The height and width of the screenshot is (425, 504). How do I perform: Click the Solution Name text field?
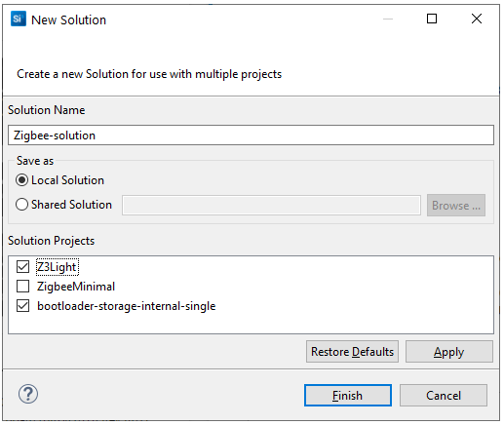click(251, 135)
